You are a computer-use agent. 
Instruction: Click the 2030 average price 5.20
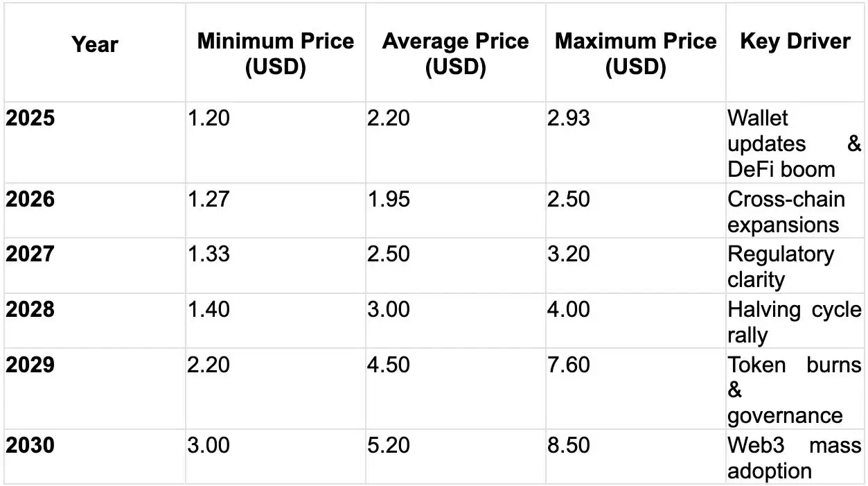tap(389, 445)
